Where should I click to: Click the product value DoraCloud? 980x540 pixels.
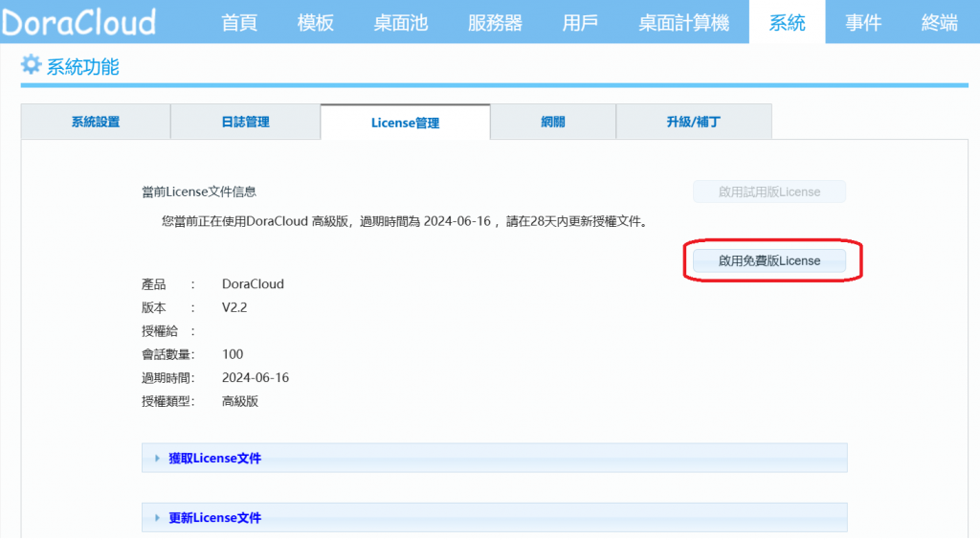253,283
